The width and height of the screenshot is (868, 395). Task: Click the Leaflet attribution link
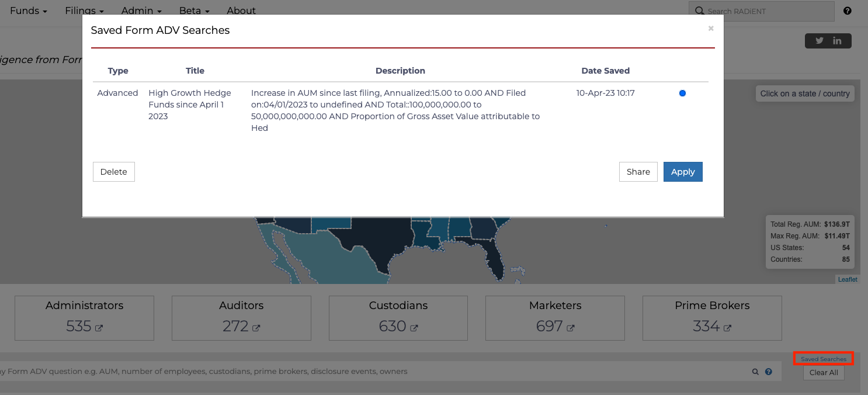(x=848, y=279)
